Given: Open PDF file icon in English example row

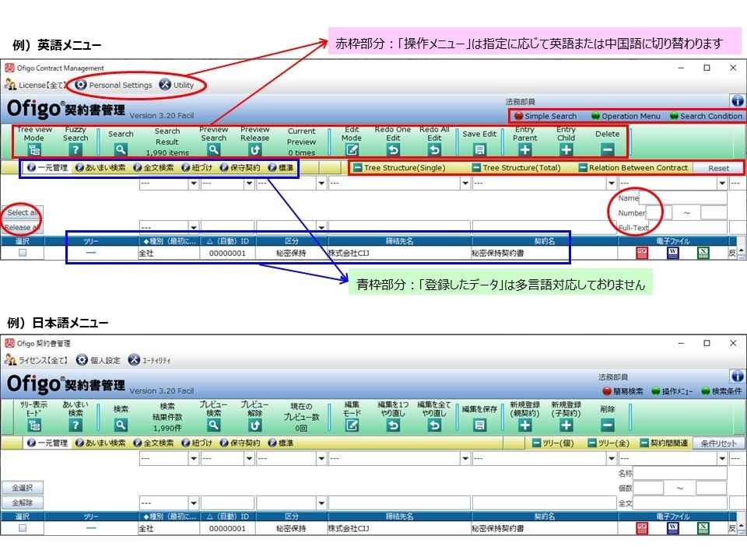Looking at the screenshot, I should (642, 253).
